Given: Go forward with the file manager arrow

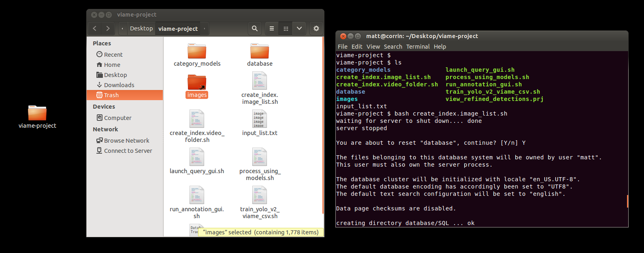Looking at the screenshot, I should [108, 28].
